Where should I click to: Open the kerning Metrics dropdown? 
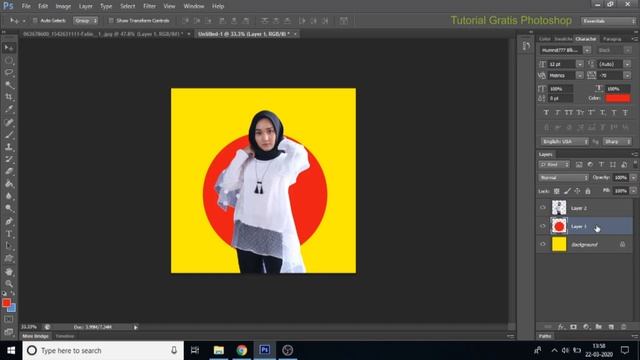[580, 76]
